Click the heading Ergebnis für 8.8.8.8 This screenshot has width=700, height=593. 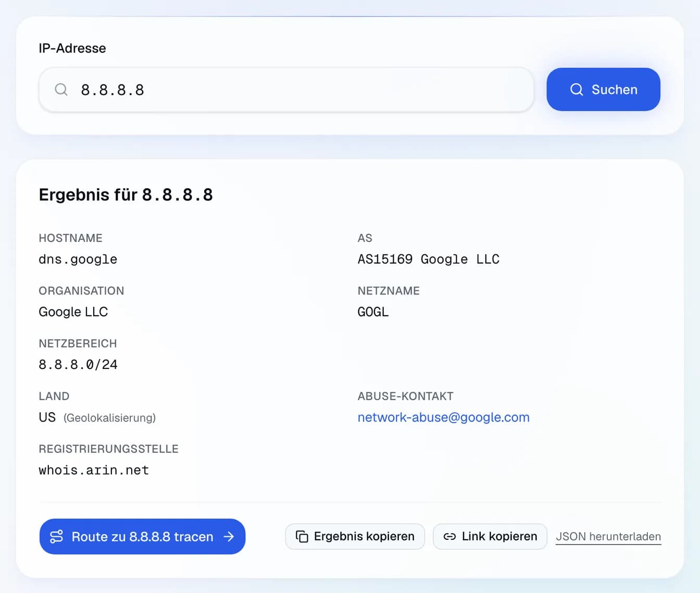126,195
